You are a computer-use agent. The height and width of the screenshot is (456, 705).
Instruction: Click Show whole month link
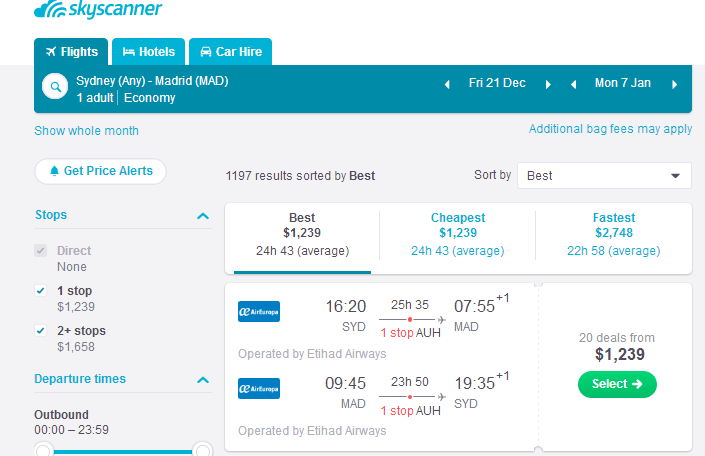tap(87, 131)
